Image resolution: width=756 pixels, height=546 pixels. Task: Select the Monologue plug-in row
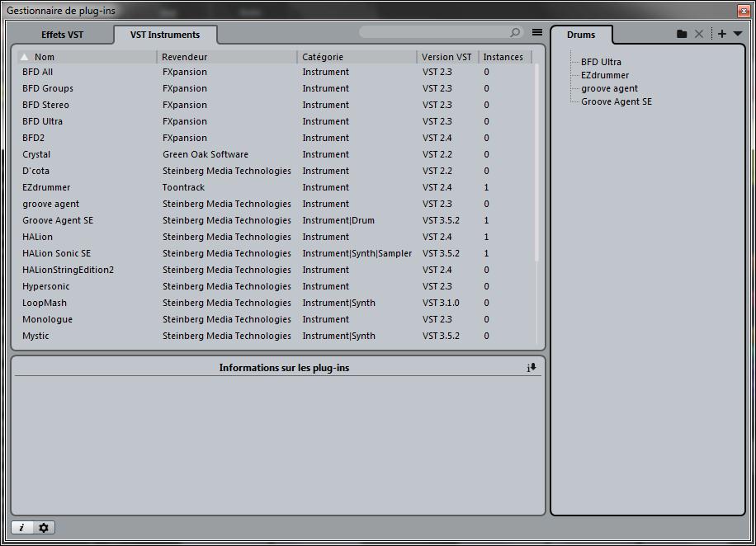point(276,319)
